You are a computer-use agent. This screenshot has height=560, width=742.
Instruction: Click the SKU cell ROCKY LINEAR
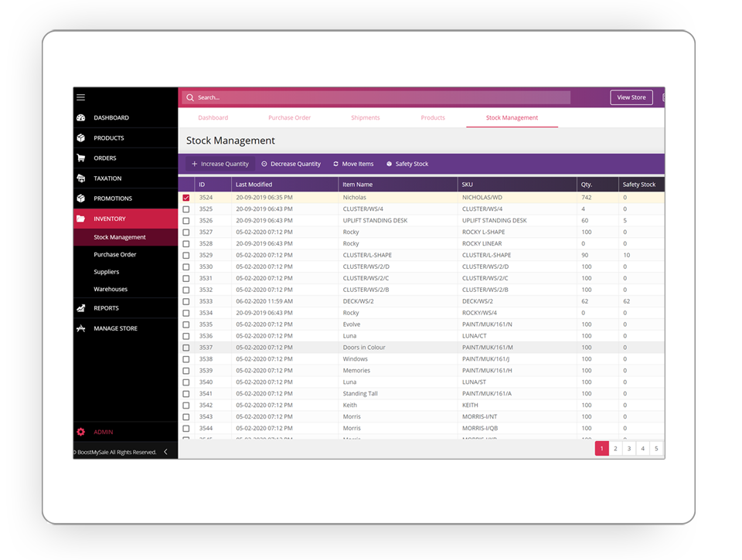pyautogui.click(x=482, y=243)
